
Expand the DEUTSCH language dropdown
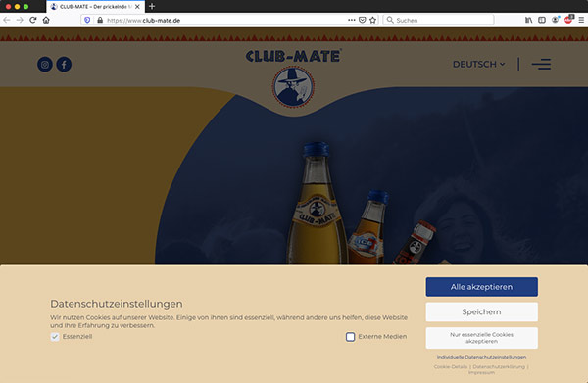pos(479,64)
